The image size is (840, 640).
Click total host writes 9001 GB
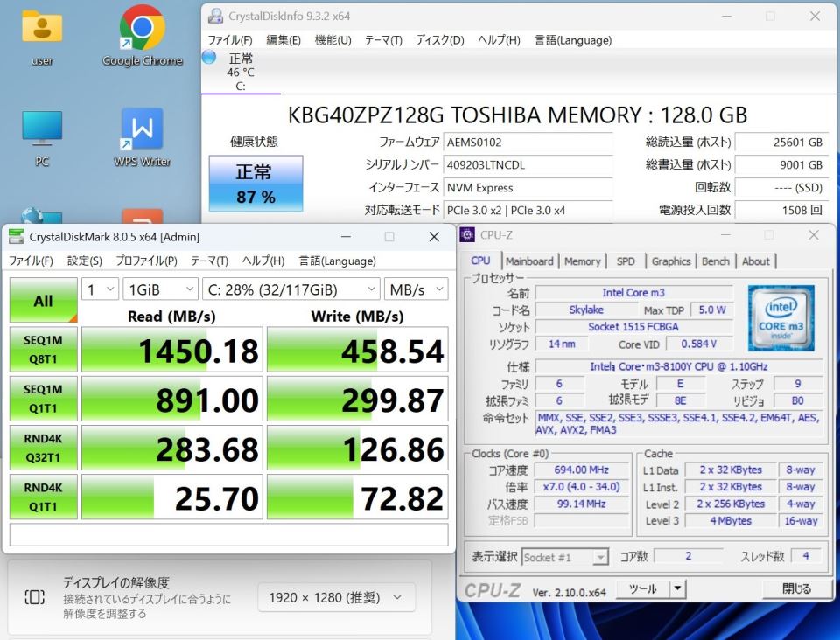pos(781,165)
